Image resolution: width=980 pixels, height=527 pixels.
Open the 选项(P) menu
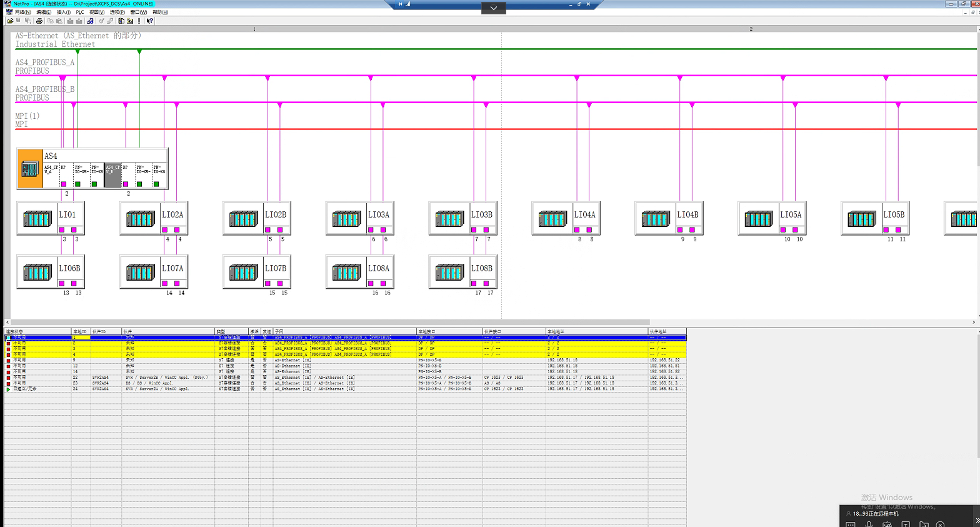tap(117, 12)
